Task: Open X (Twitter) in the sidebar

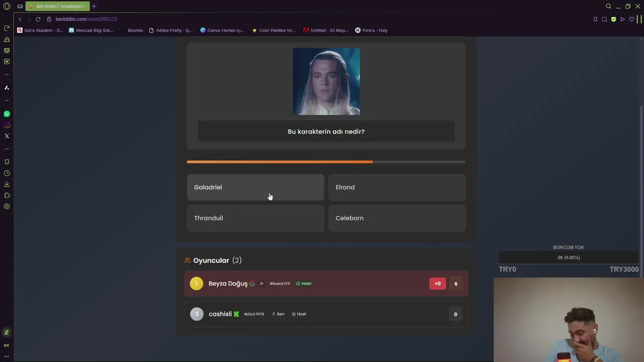Action: [7, 136]
